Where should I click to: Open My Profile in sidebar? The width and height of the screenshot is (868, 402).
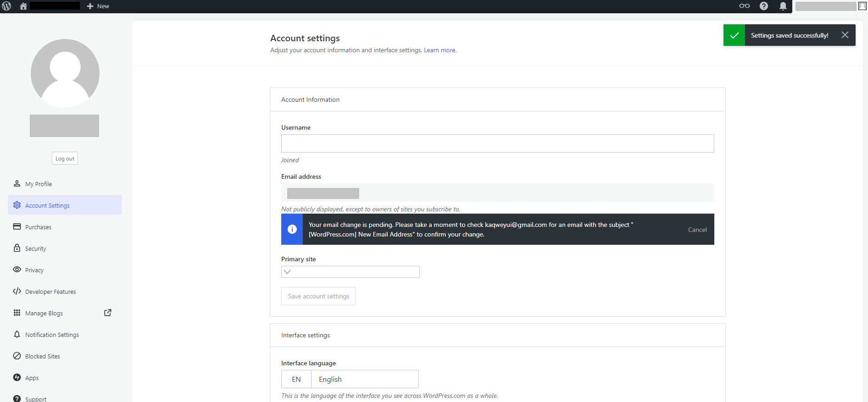coord(39,184)
